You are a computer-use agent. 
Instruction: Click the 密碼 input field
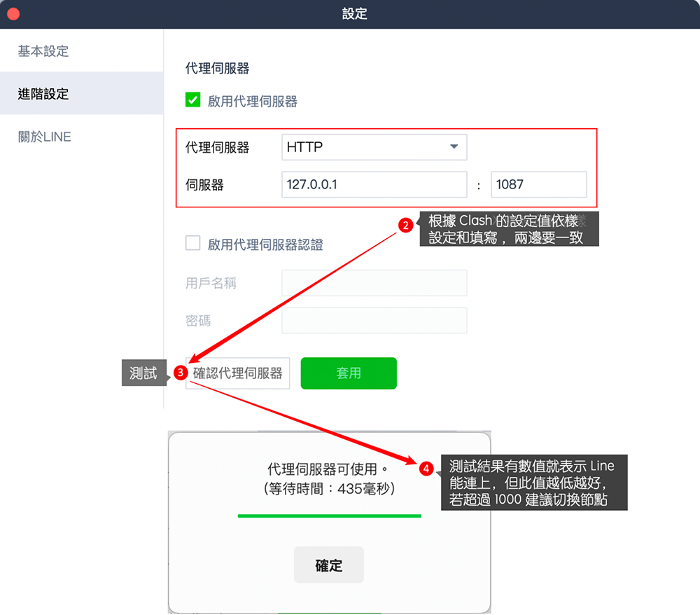coord(374,320)
